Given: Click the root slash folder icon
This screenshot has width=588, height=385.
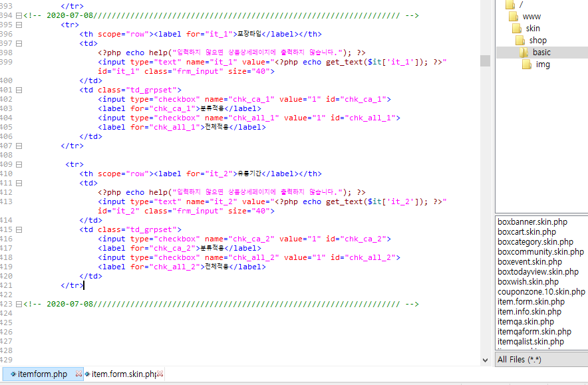Looking at the screenshot, I should click(x=510, y=5).
